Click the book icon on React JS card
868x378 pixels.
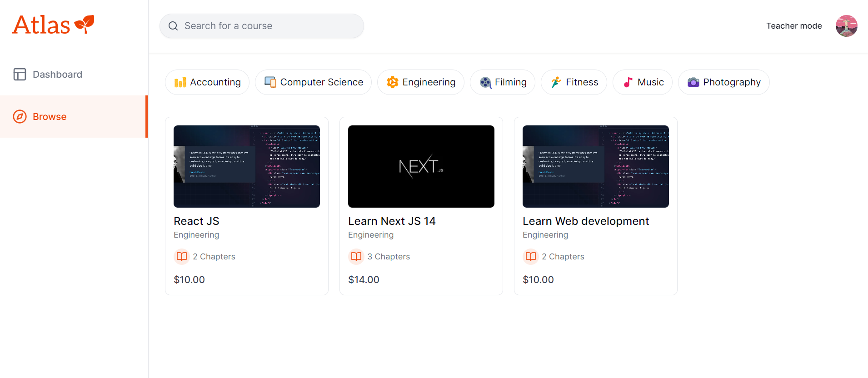click(x=182, y=256)
